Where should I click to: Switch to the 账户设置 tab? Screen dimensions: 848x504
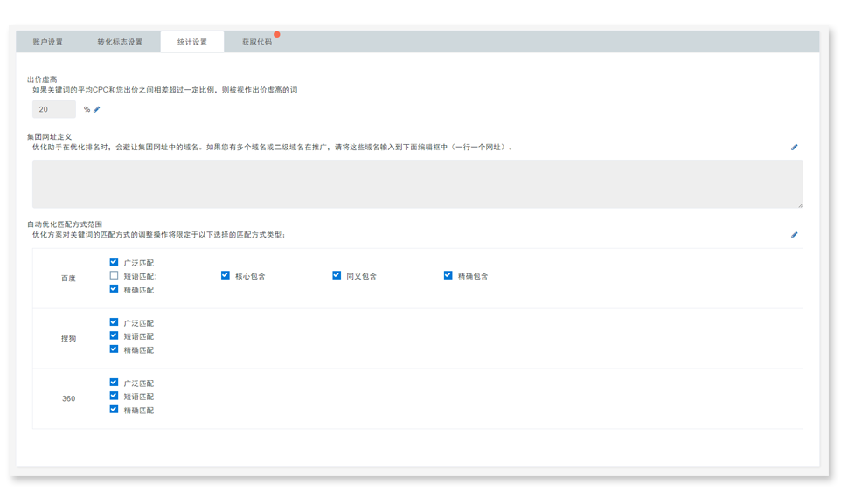[x=48, y=42]
